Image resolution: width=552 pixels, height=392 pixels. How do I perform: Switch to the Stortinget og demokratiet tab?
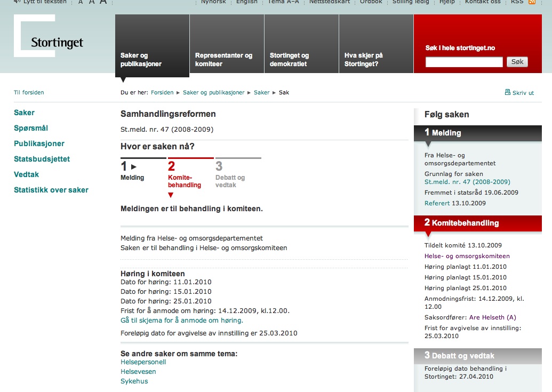(x=302, y=44)
